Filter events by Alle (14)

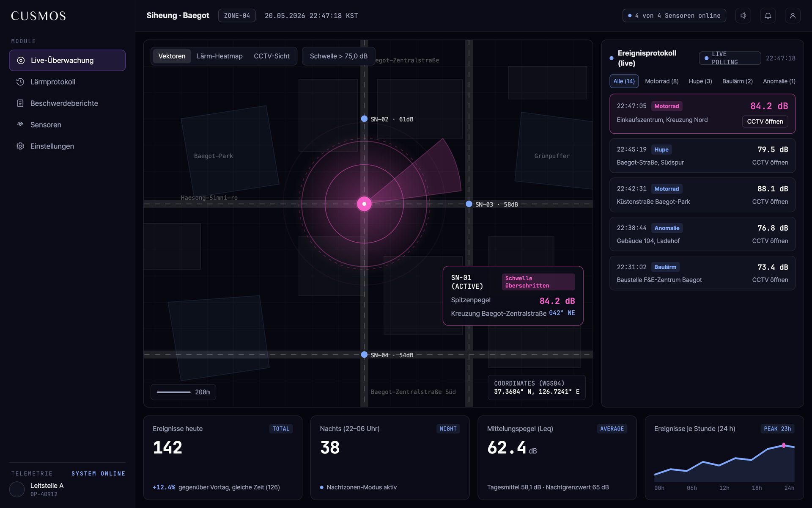pyautogui.click(x=624, y=81)
